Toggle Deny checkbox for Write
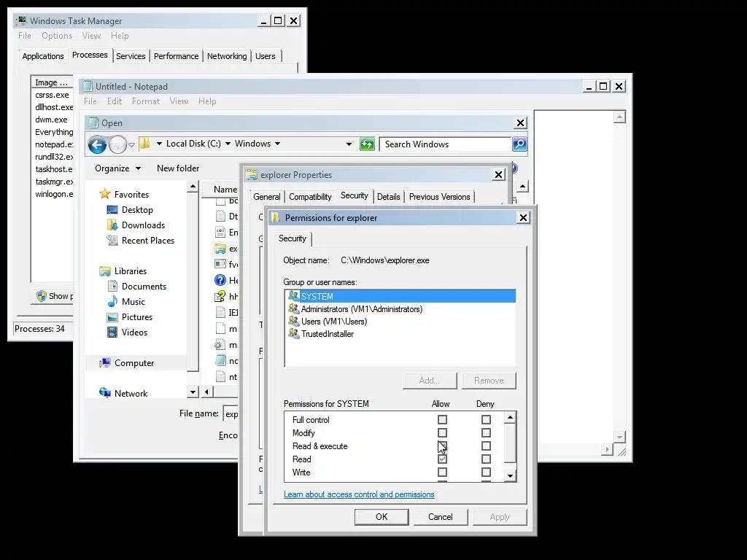Screen dimensions: 747x560 [x=486, y=472]
